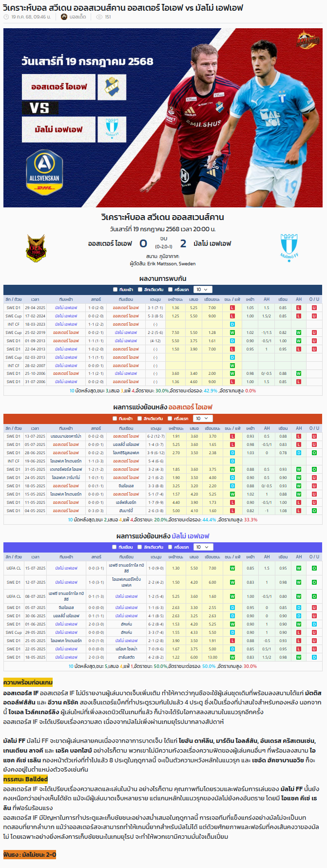Click บรอมมาปอจคาร์น่า team on 13-07-2025 row
This screenshot has width=327, height=868.
coord(66,436)
